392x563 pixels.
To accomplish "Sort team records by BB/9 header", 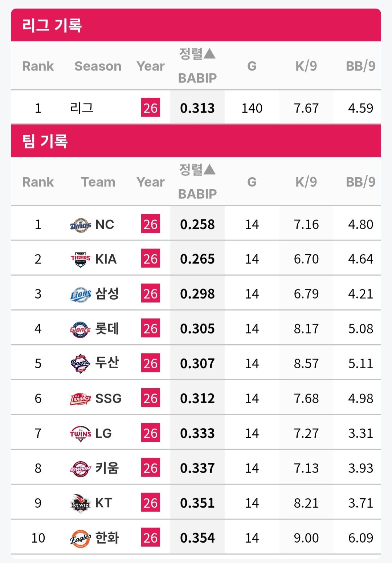I will [360, 182].
